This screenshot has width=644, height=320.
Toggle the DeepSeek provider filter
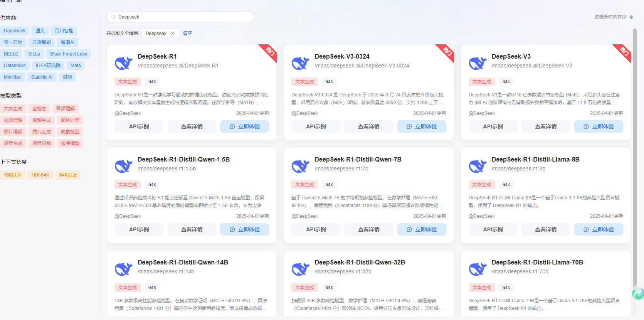[15, 31]
